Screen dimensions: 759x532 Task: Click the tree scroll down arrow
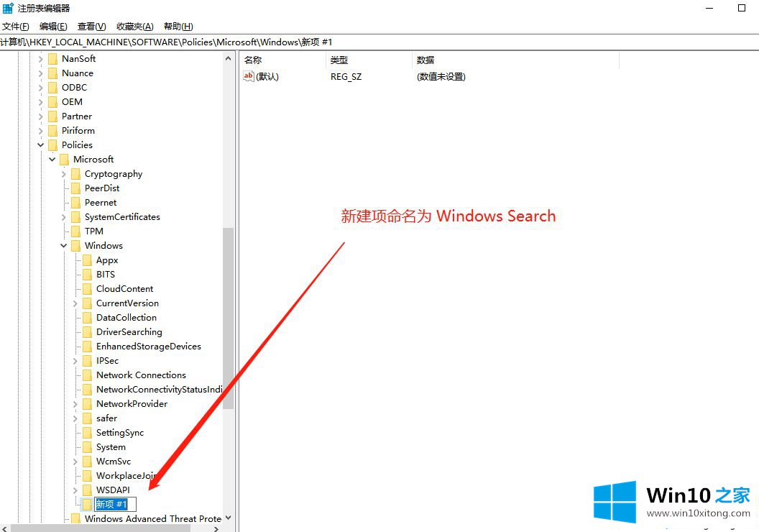[229, 518]
